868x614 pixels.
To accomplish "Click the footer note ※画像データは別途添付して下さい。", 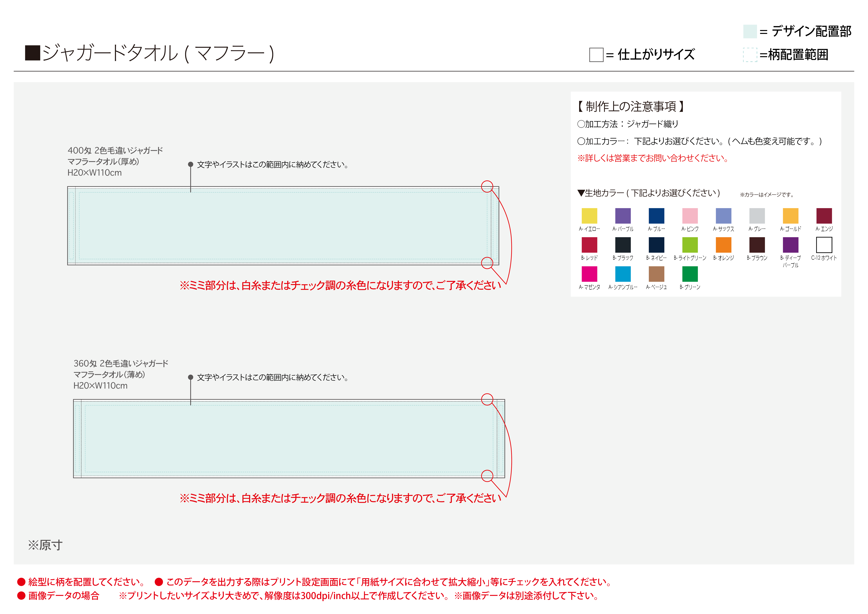I will click(x=527, y=596).
